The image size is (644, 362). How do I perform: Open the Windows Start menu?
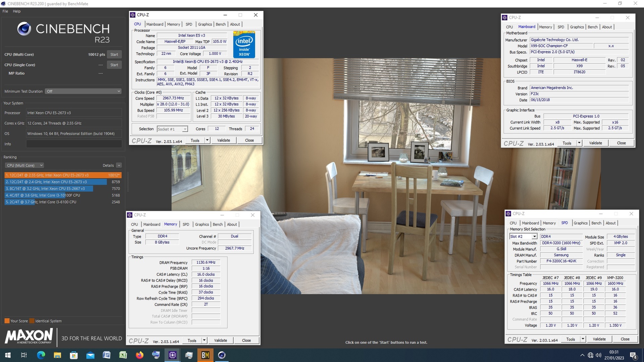pos(8,355)
